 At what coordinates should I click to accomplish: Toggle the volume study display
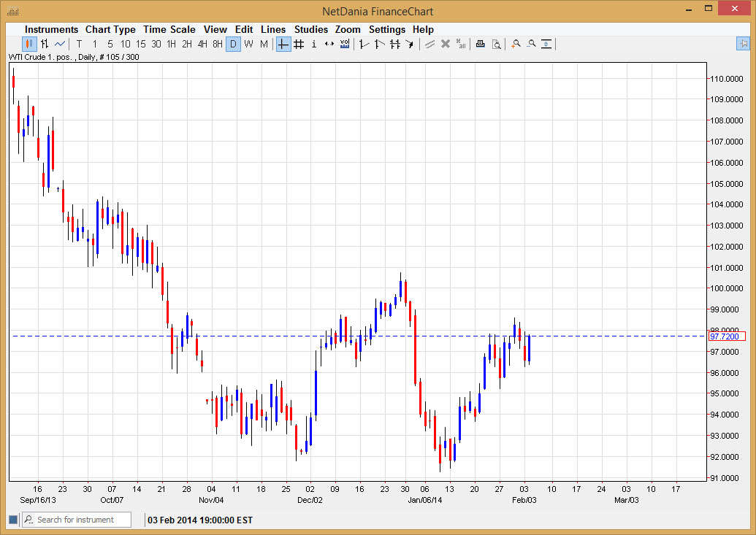(x=345, y=44)
